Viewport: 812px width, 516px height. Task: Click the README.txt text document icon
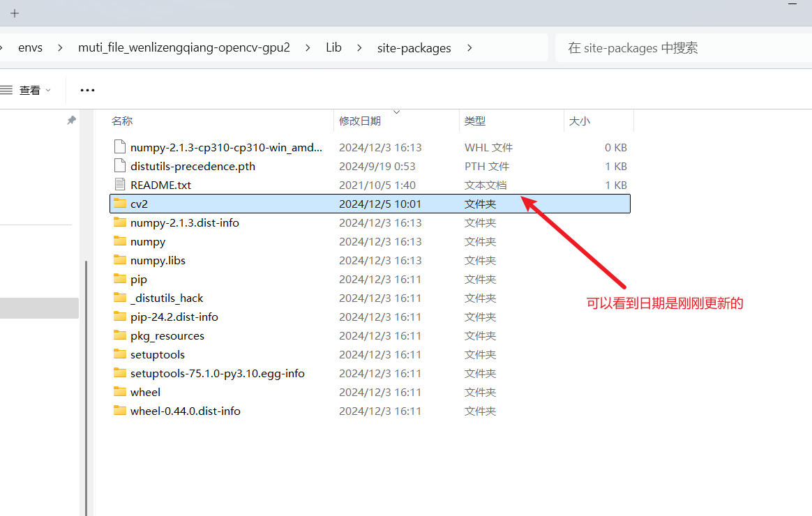(120, 185)
